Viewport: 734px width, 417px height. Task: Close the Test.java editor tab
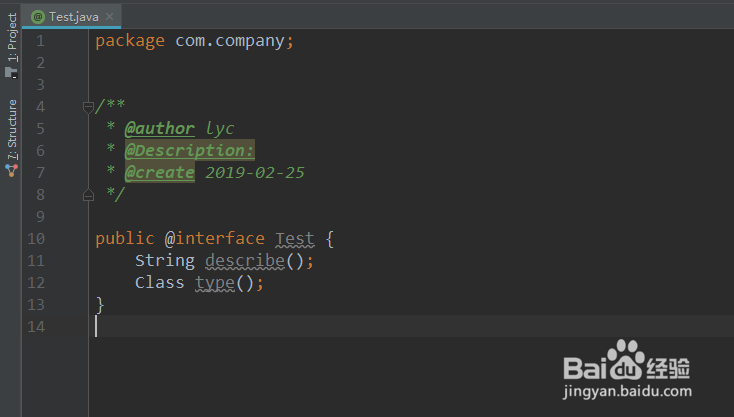(x=109, y=16)
